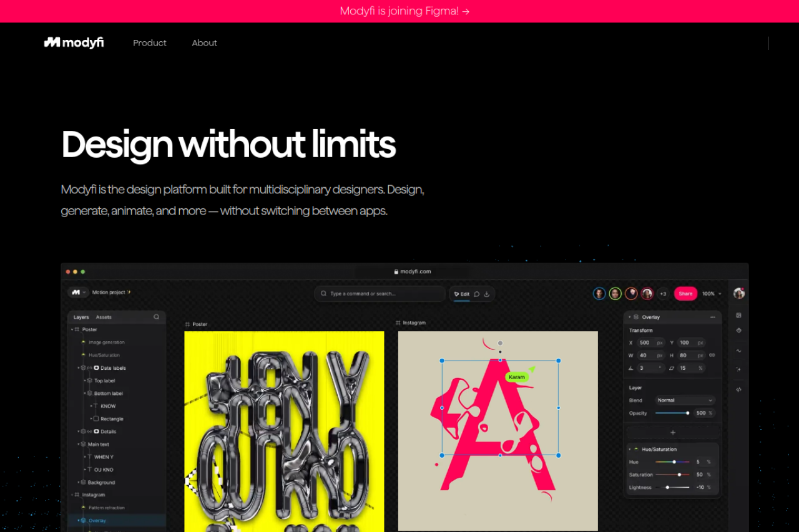Click the mask icon on the Details layer
This screenshot has width=799, height=532.
(x=96, y=432)
